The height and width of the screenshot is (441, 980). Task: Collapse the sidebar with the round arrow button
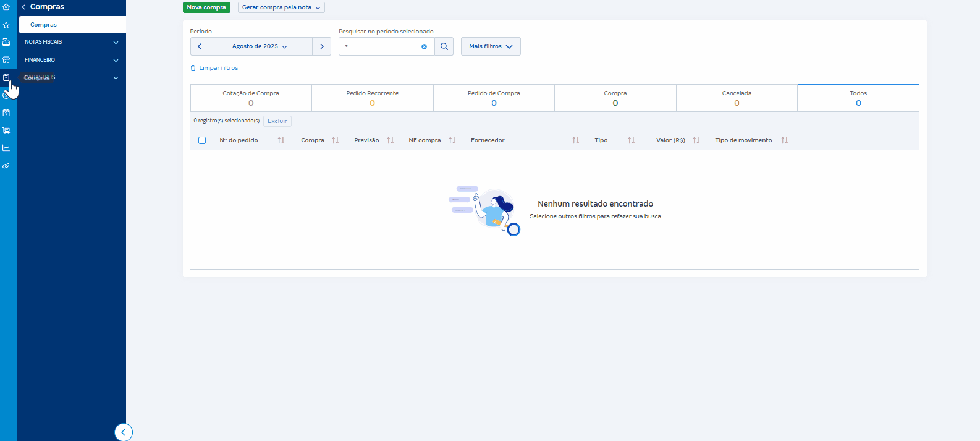tap(124, 432)
